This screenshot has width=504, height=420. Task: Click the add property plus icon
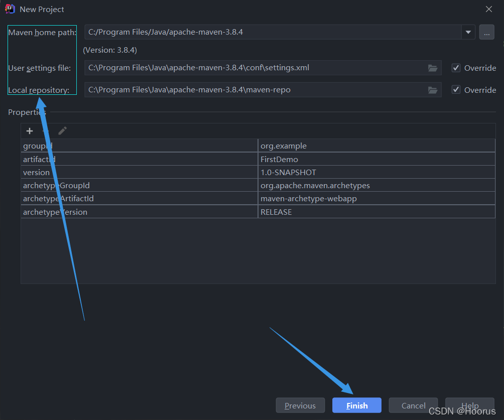(30, 131)
